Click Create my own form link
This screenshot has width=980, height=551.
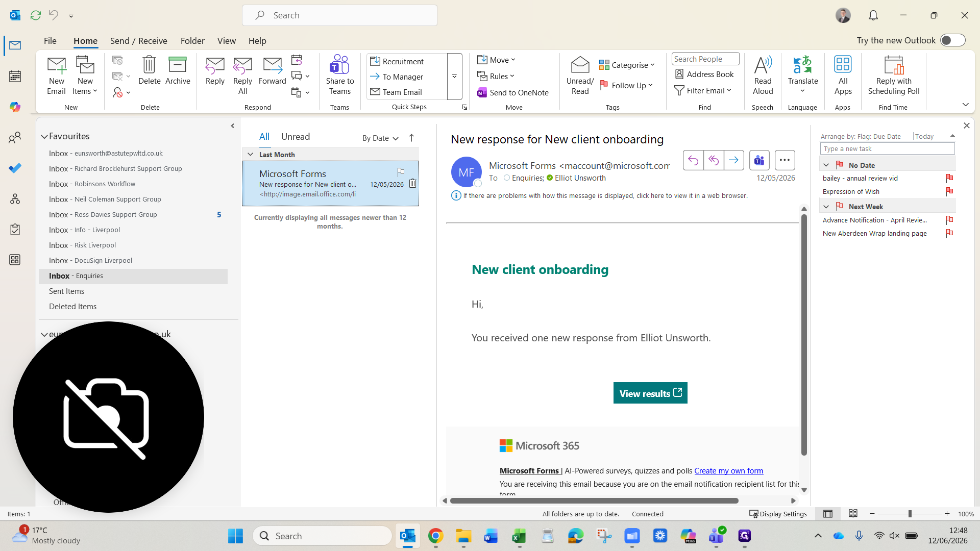coord(728,470)
